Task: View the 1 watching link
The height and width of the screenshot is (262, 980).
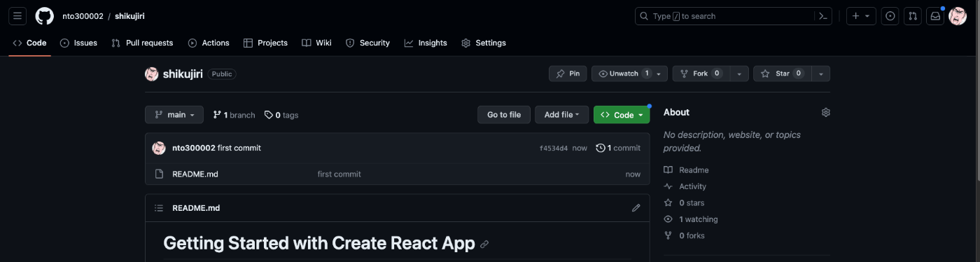Action: (691, 219)
